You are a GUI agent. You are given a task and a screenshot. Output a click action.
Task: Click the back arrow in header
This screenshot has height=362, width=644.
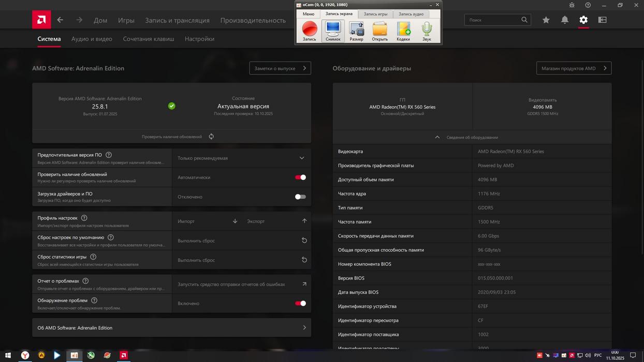click(60, 20)
